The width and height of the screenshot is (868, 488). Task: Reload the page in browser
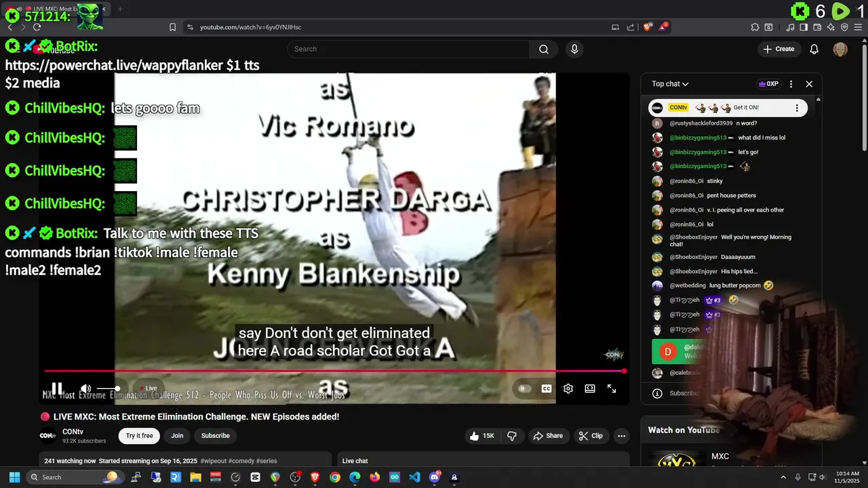click(37, 27)
